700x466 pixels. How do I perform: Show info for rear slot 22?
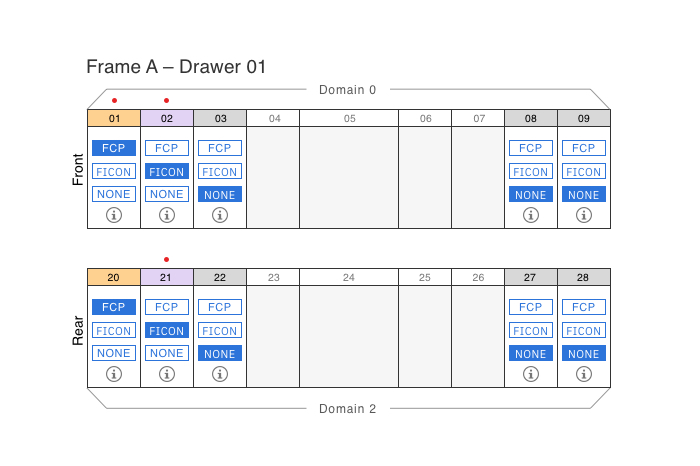220,373
